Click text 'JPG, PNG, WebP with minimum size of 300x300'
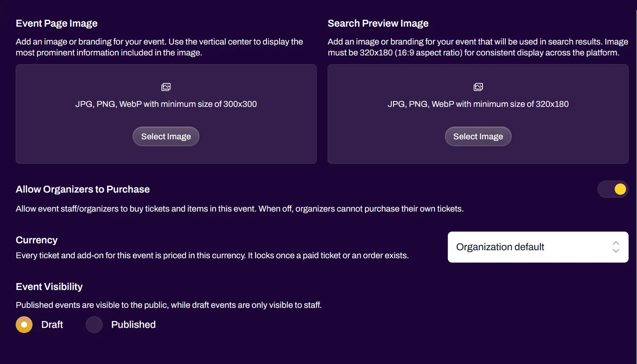This screenshot has height=364, width=637. coord(166,104)
